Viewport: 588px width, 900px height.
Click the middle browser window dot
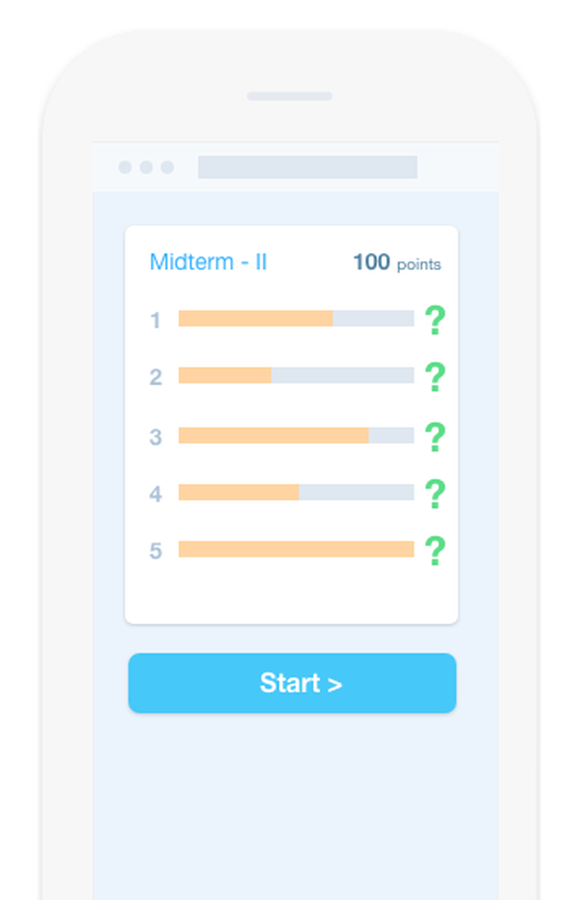(146, 166)
